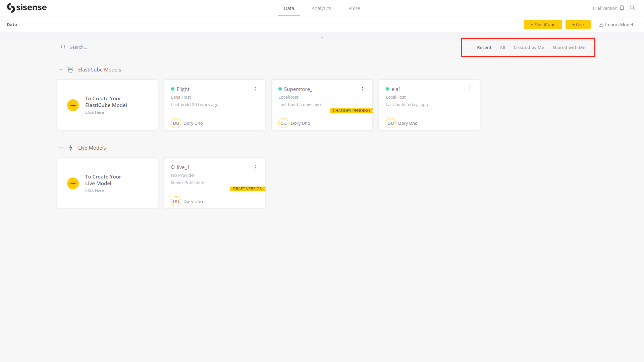Collapse the header panel chevron
Image resolution: width=644 pixels, height=362 pixels.
[322, 38]
